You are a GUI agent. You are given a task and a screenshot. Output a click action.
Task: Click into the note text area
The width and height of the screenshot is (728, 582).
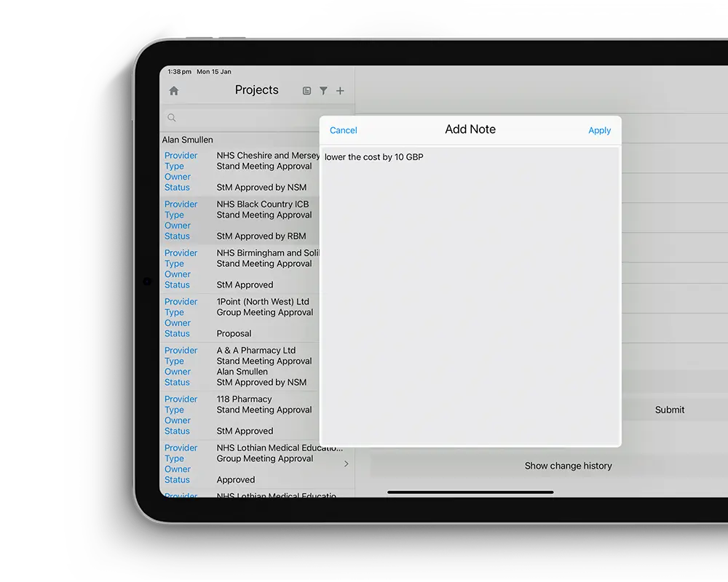[x=470, y=296]
